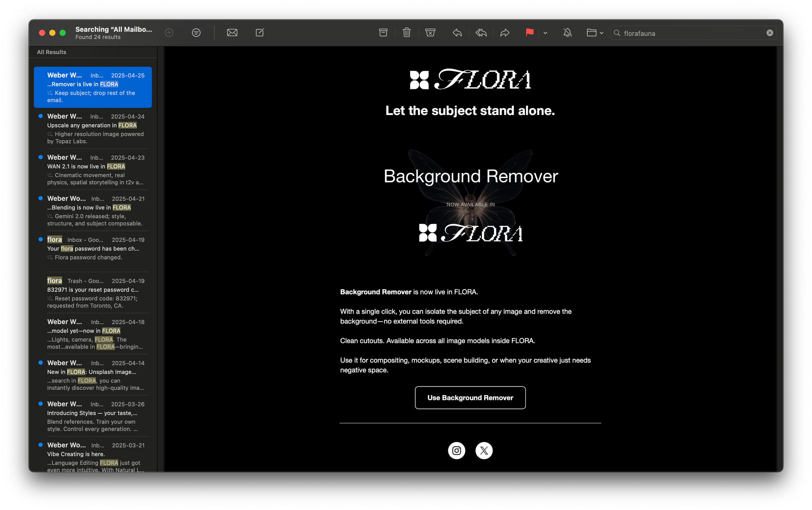The width and height of the screenshot is (812, 510).
Task: Get new mail with envelope icon
Action: tap(232, 33)
